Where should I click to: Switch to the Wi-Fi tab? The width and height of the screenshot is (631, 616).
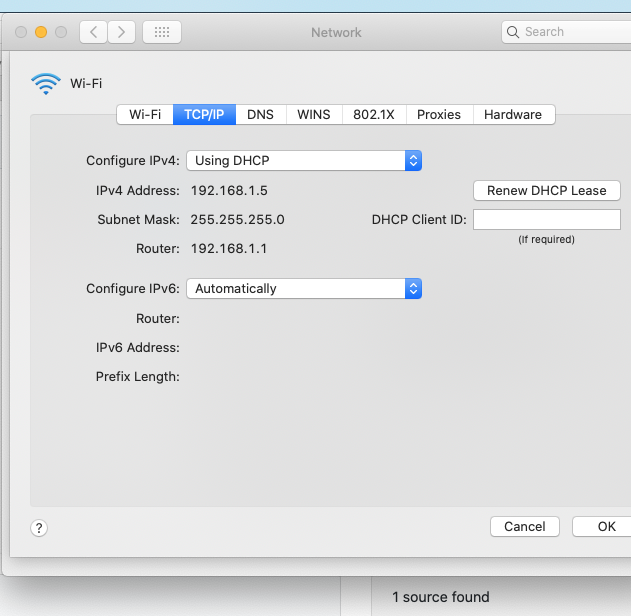[x=145, y=114]
